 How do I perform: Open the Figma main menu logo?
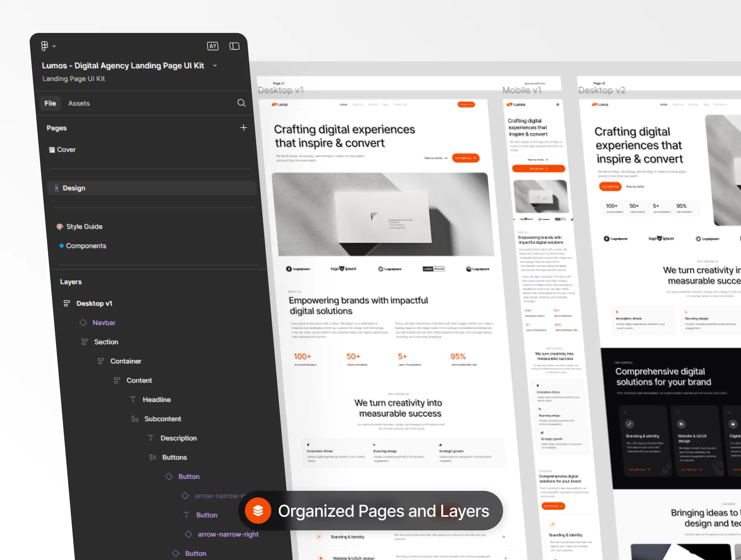click(44, 46)
